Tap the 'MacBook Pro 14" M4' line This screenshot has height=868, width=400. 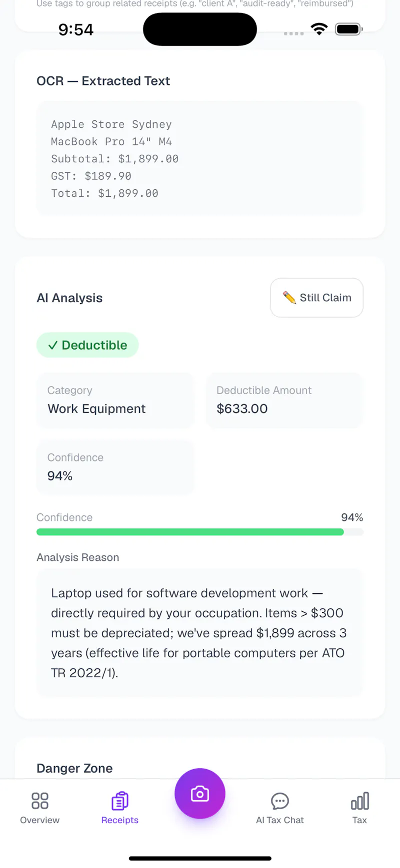(111, 141)
